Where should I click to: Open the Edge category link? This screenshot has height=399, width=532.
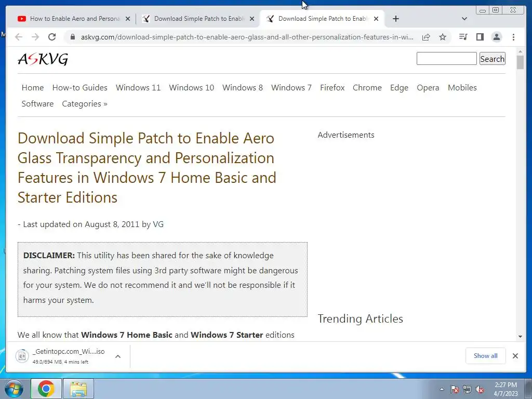point(399,87)
